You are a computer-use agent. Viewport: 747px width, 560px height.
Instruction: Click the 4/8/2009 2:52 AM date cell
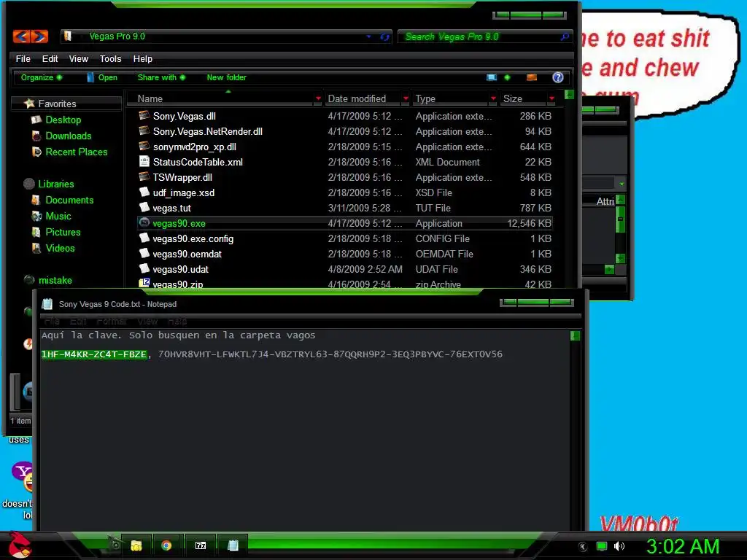tap(365, 270)
